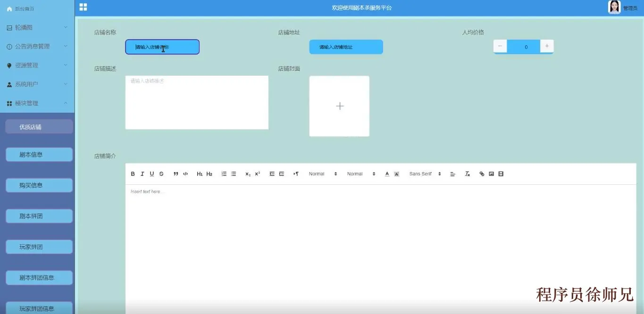The width and height of the screenshot is (644, 314).
Task: Expand the 公告消息管理 sidebar menu
Action: 37,46
